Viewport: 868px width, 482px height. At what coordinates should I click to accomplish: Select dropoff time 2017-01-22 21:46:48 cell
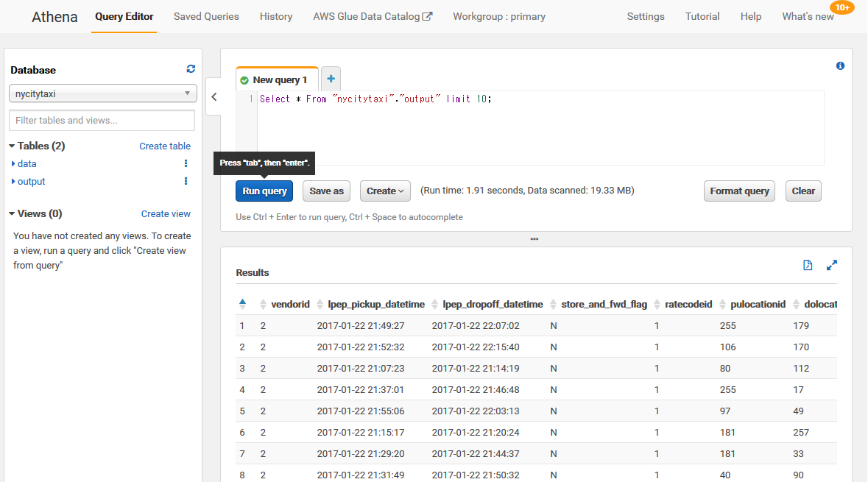476,389
